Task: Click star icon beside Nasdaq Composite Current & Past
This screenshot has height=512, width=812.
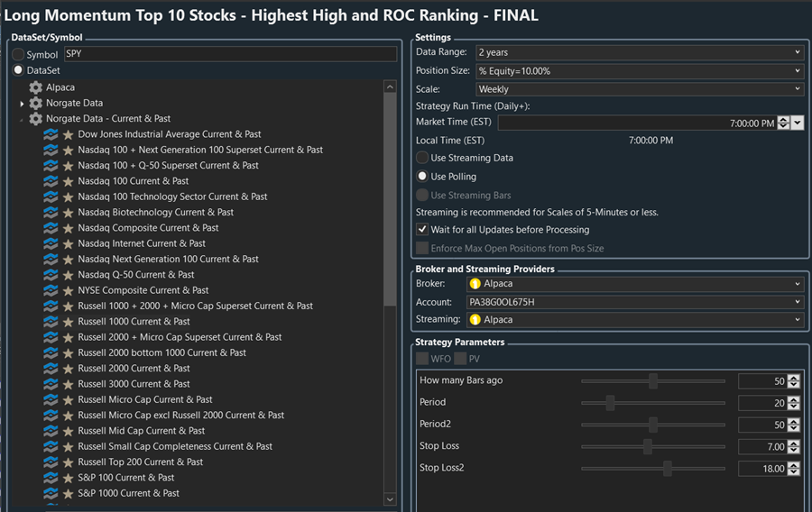Action: click(68, 228)
